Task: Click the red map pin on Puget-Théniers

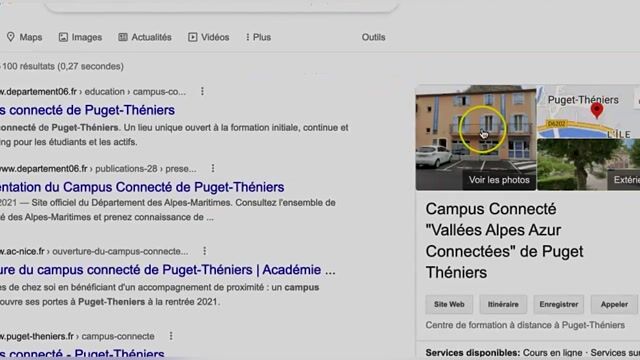Action: tap(597, 110)
